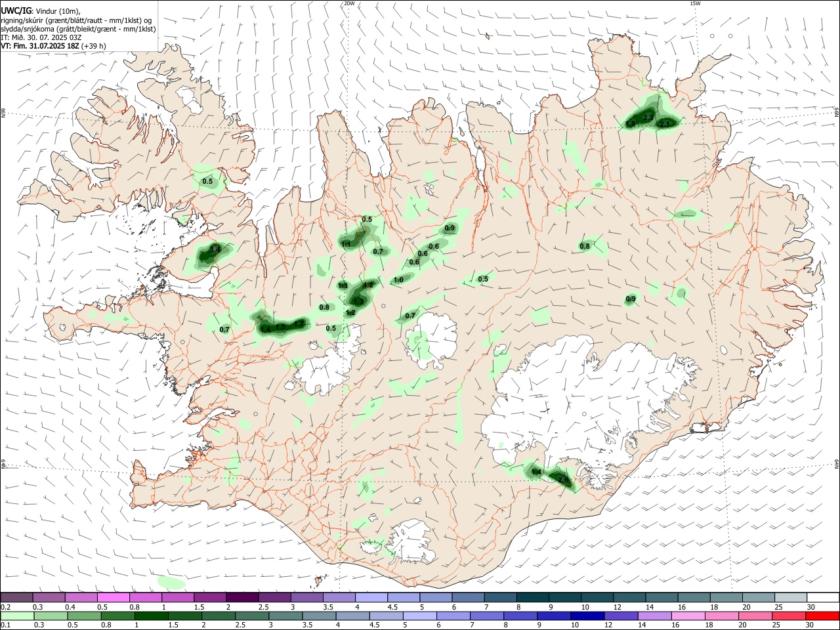Click the 20W longitude label at the top

pos(349,3)
